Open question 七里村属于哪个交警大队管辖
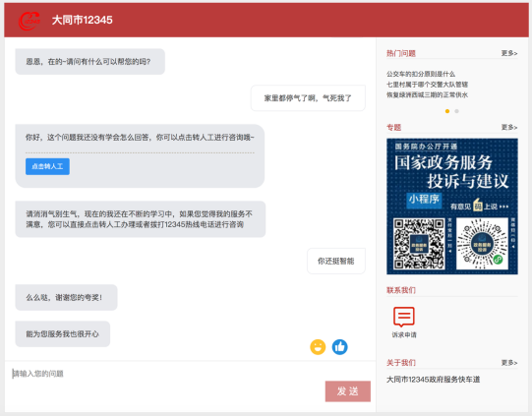Screen dimensions: 532x417 click(427, 85)
